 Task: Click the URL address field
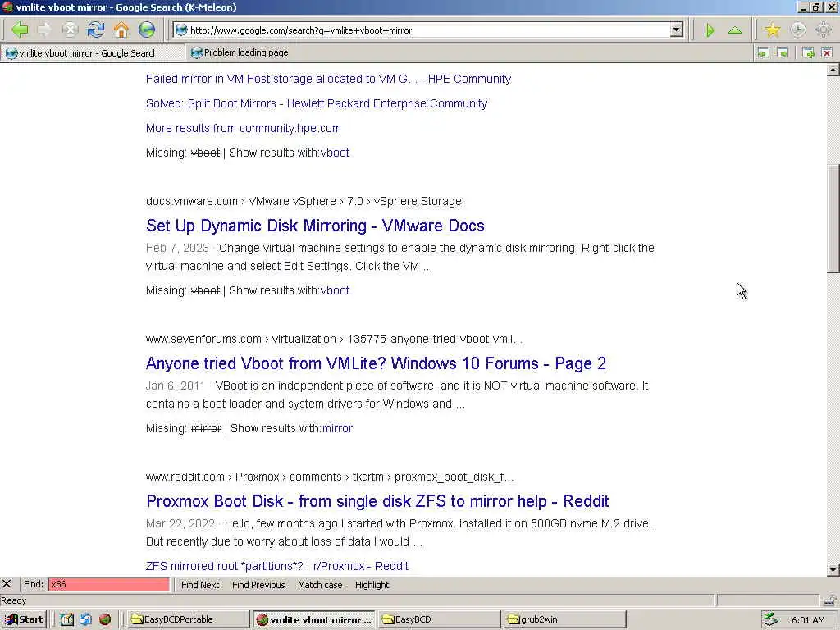point(422,30)
